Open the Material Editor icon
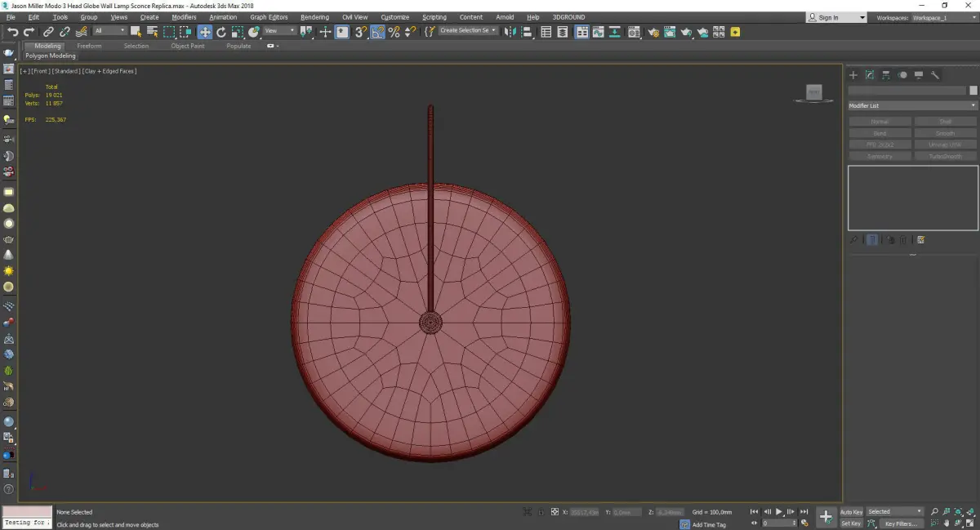Screen dimensions: 980x530 pyautogui.click(x=634, y=32)
